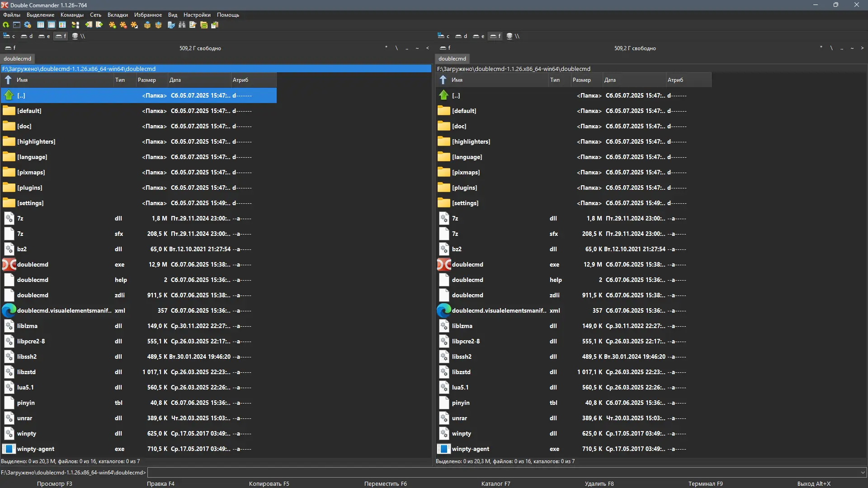Open left panel drive f dropdown
The width and height of the screenshot is (868, 488).
(x=10, y=48)
